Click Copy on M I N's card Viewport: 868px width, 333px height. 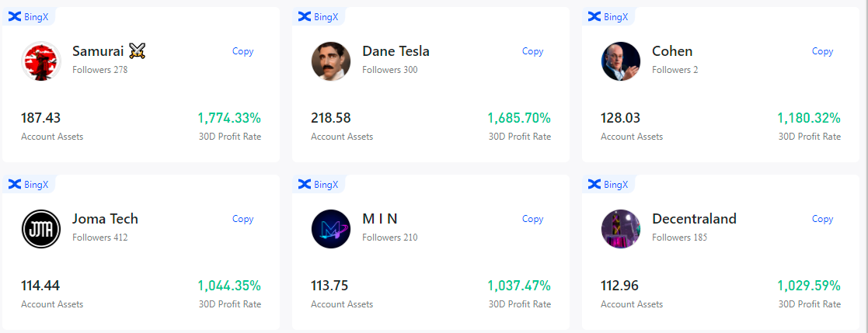coord(532,219)
